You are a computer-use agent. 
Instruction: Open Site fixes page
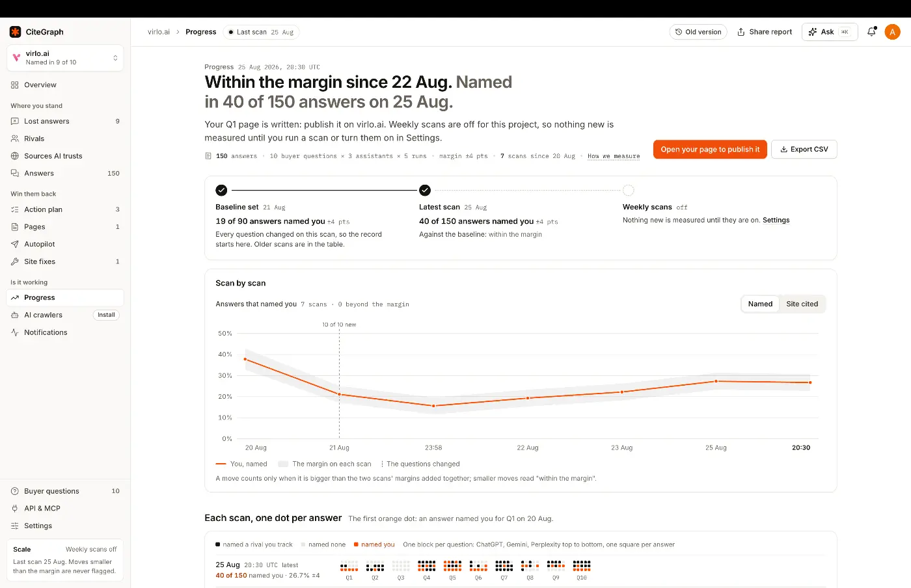(x=65, y=261)
